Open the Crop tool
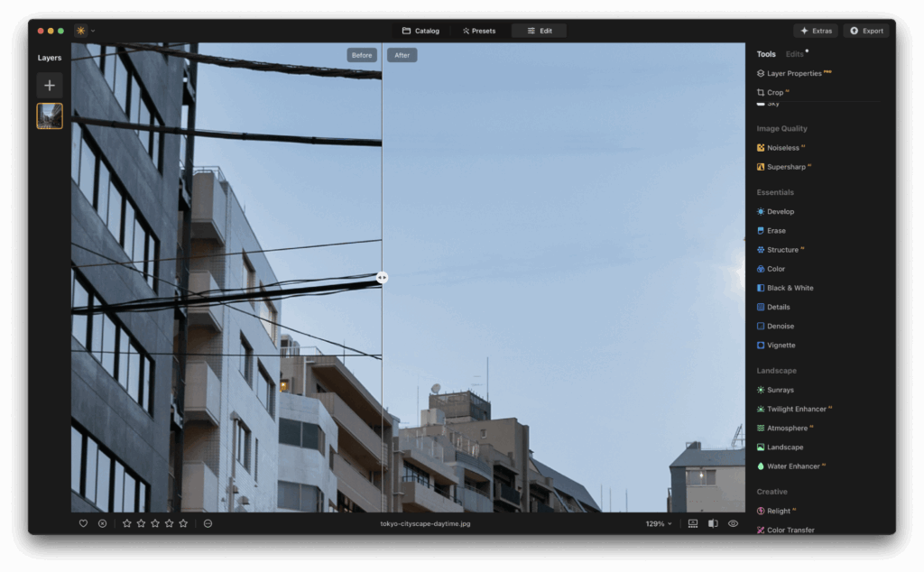 pos(774,91)
